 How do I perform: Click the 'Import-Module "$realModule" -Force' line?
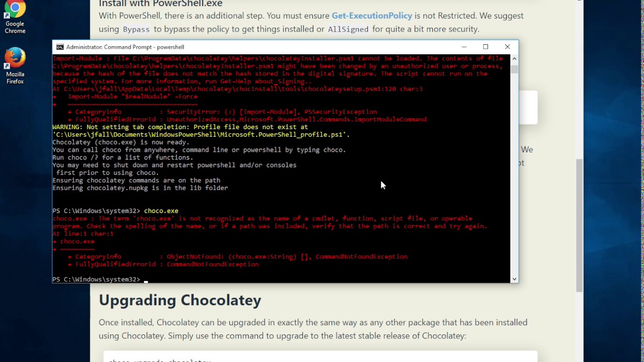[x=133, y=97]
